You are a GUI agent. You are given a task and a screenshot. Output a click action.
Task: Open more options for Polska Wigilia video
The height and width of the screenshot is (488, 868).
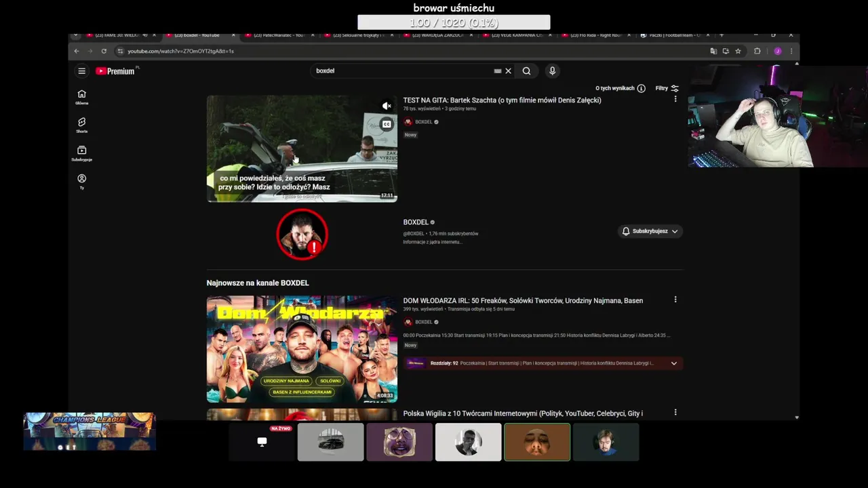pyautogui.click(x=675, y=412)
